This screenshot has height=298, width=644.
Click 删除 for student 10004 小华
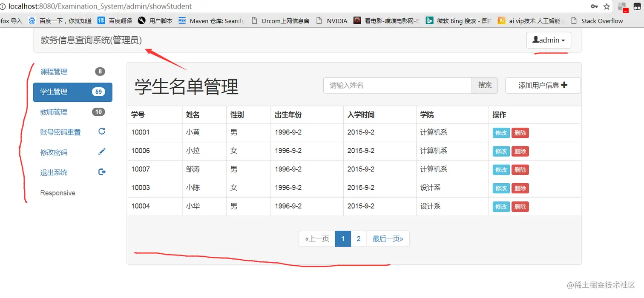pyautogui.click(x=520, y=206)
